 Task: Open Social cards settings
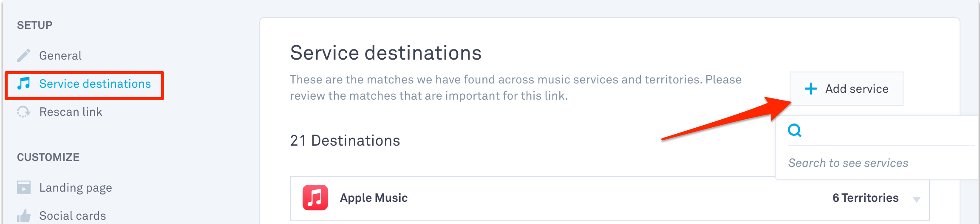point(73,216)
